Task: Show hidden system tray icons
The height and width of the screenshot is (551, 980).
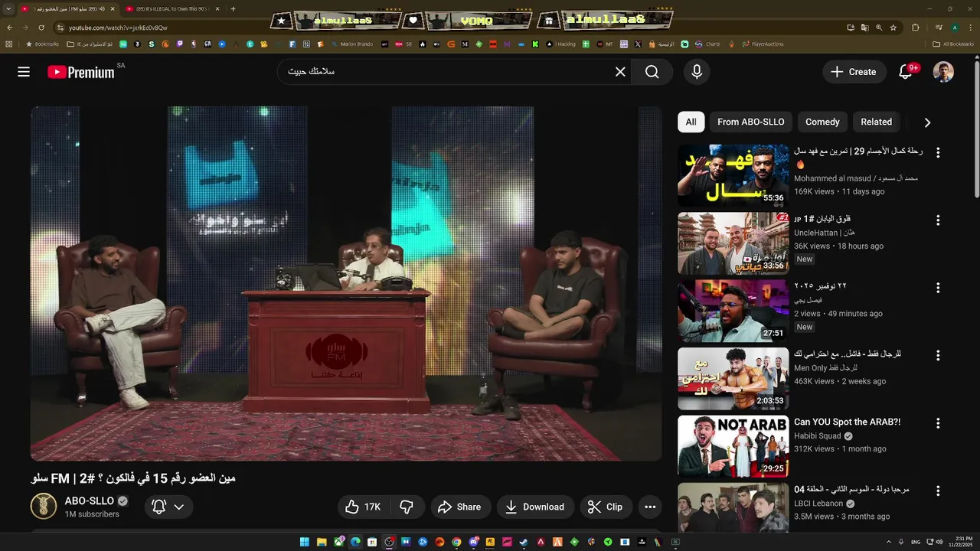Action: [x=887, y=542]
